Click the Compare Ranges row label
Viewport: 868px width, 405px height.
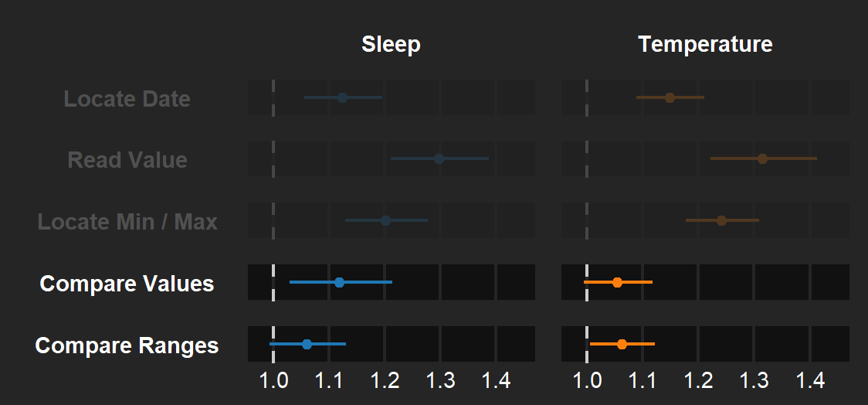pos(127,345)
